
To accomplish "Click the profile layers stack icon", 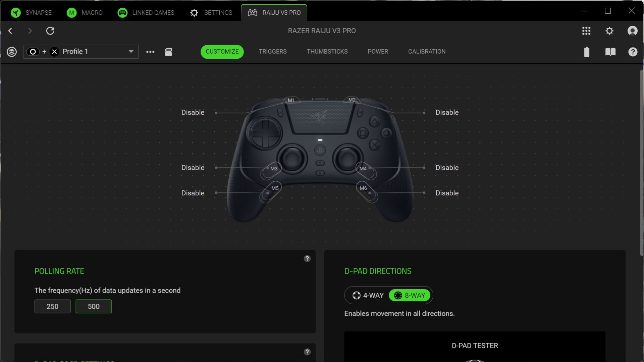I will [x=12, y=52].
